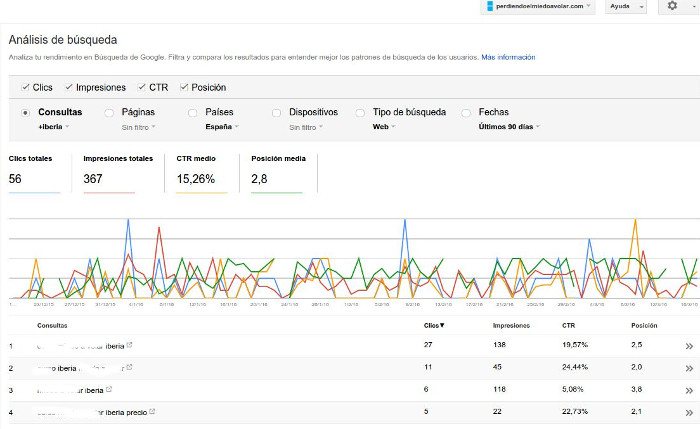Click impressions value 138
Image resolution: width=700 pixels, height=429 pixels.
pyautogui.click(x=499, y=345)
